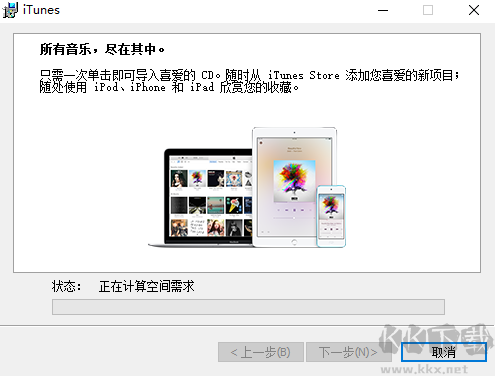Click the disabled 下一步(N) button
495x376 pixels.
point(348,352)
